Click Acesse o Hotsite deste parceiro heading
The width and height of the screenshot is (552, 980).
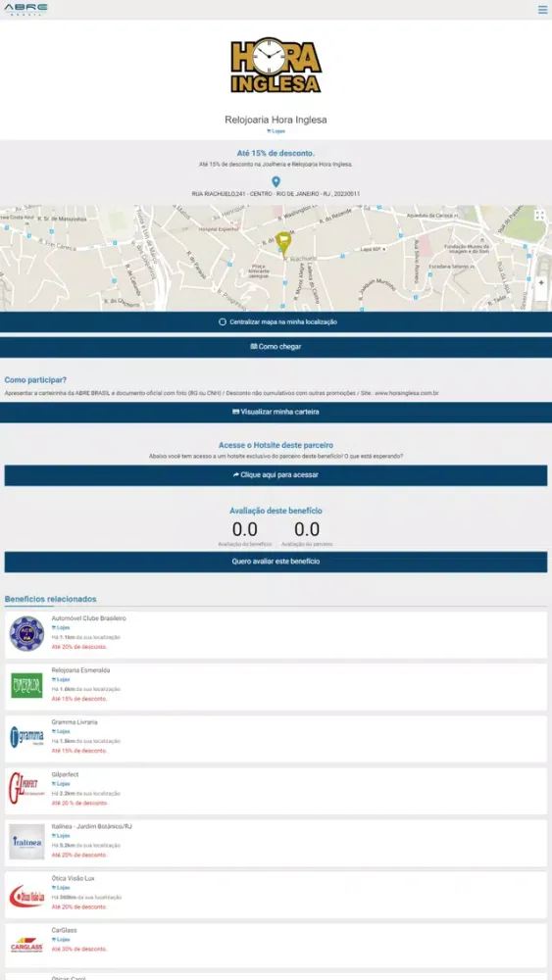[x=276, y=445]
